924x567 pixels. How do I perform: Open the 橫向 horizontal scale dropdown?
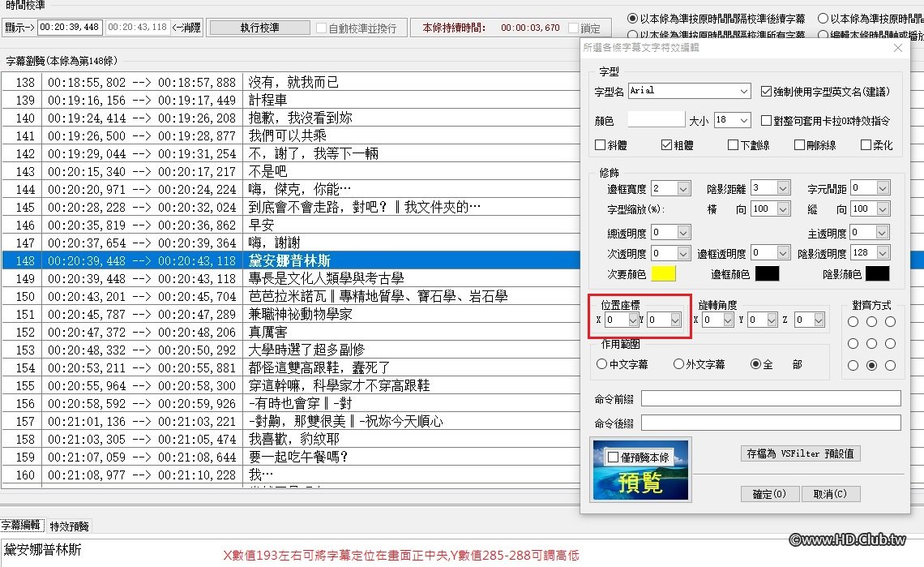coord(783,208)
